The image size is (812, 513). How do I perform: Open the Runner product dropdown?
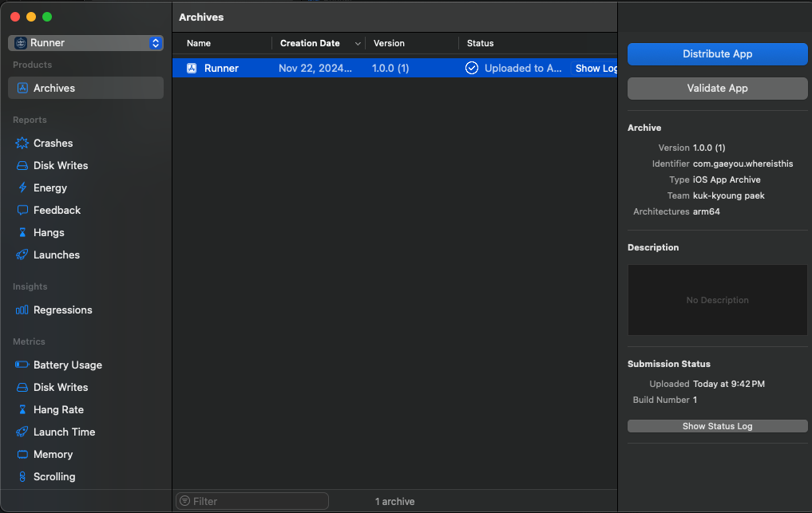86,43
